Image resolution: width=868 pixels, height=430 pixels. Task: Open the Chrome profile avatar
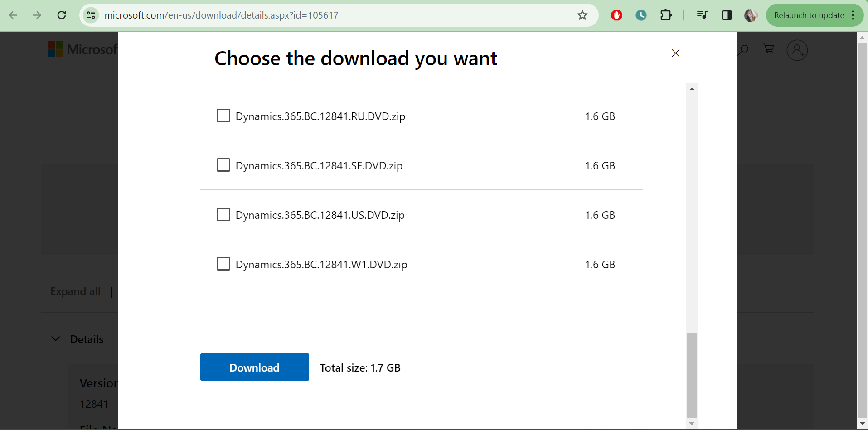coord(751,15)
